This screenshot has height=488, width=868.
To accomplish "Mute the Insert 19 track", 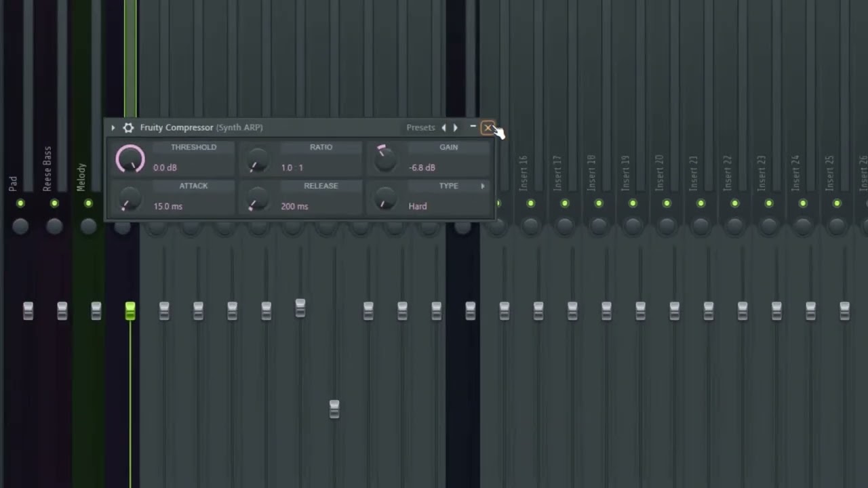I will click(633, 203).
